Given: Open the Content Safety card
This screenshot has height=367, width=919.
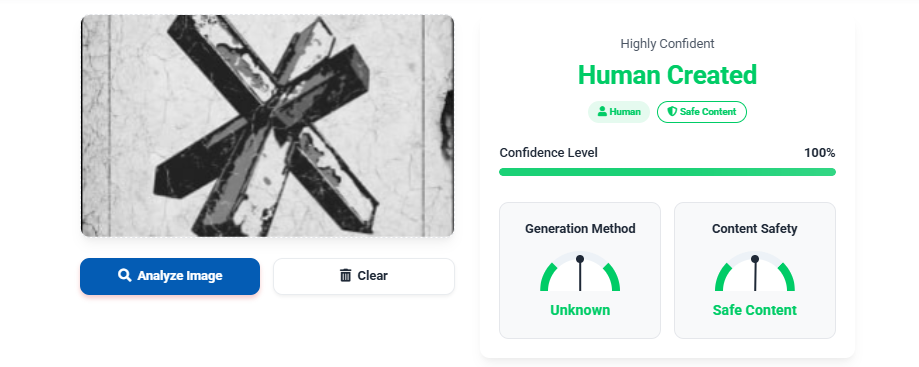Looking at the screenshot, I should 755,270.
